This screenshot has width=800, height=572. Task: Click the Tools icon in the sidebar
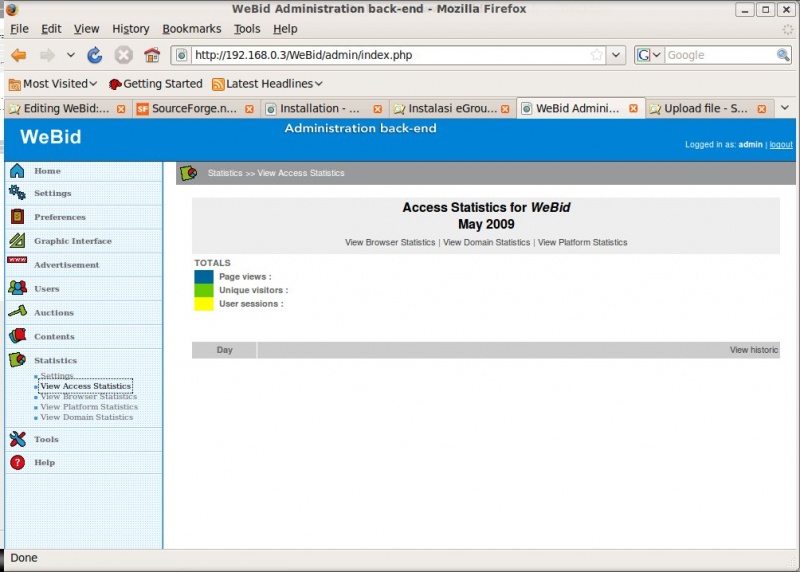(17, 439)
